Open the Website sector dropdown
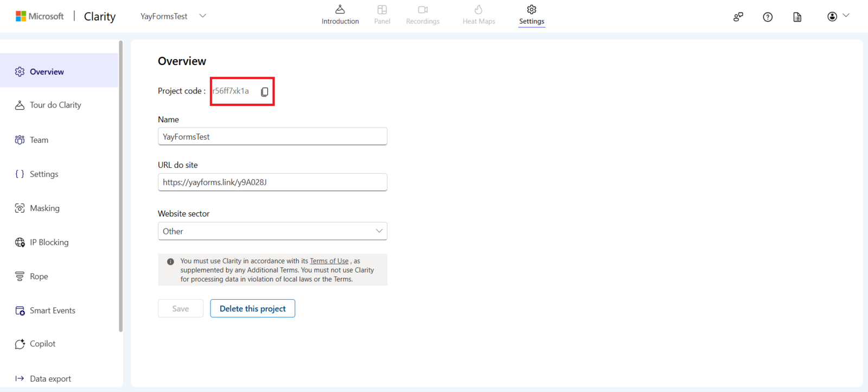 tap(272, 231)
